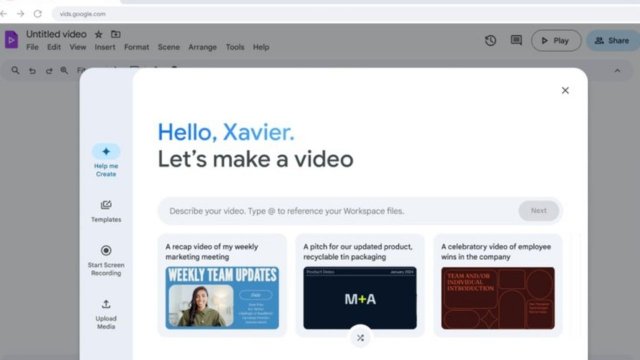Open the Scene menu

[x=169, y=47]
